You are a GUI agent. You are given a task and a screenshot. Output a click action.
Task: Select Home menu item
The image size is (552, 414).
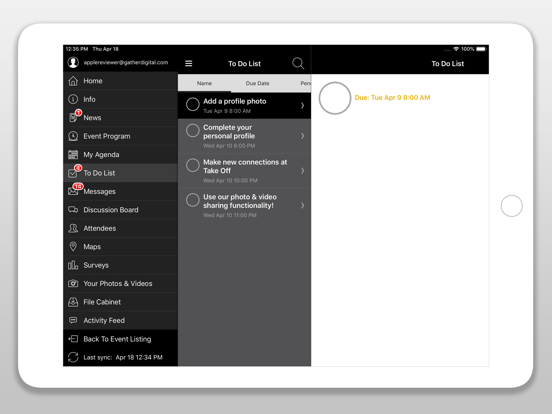click(120, 81)
